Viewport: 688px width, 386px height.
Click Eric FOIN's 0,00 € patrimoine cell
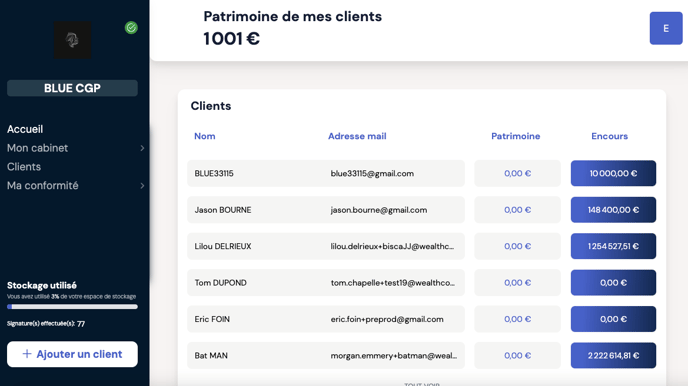pos(517,319)
